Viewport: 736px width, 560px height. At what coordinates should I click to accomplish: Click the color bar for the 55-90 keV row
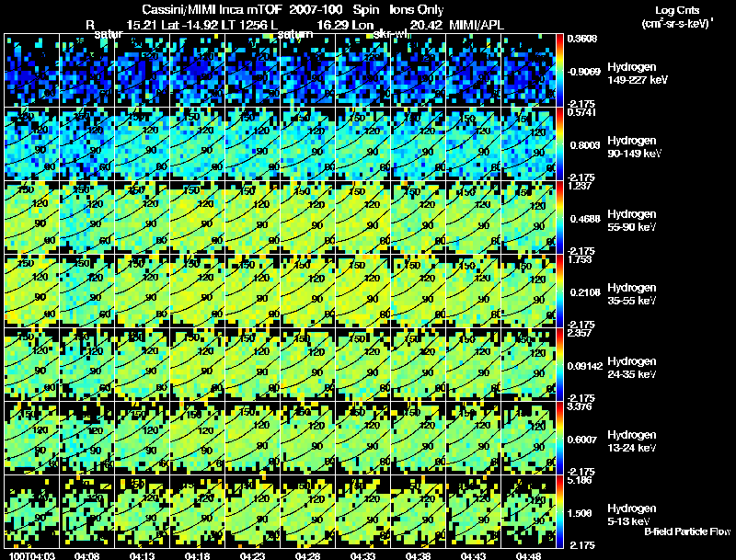559,218
